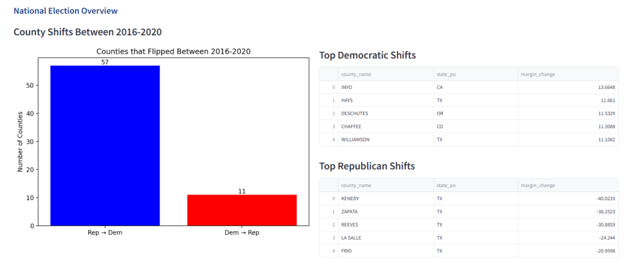The width and height of the screenshot is (644, 267).
Task: Select the HAYS county cell
Action: coord(347,100)
